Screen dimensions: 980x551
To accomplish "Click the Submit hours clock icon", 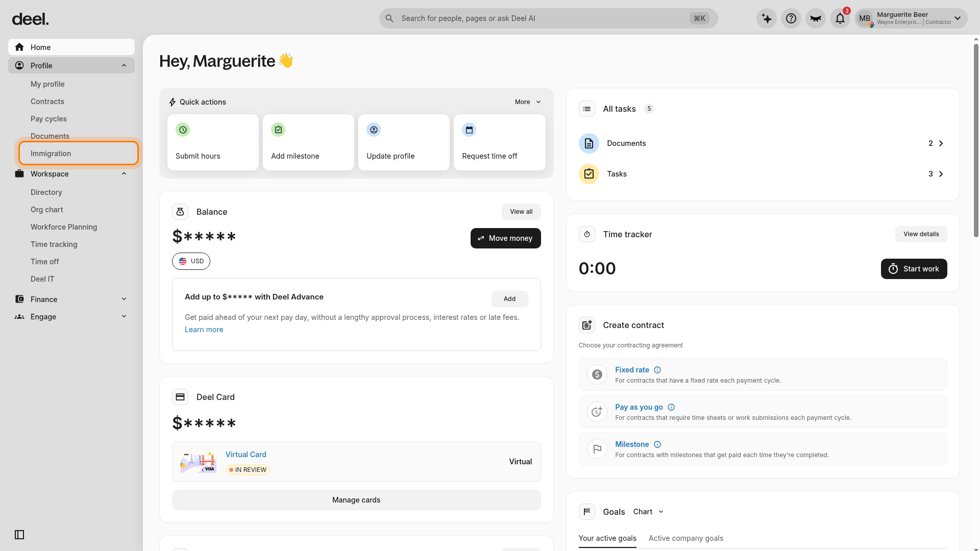I will (183, 130).
